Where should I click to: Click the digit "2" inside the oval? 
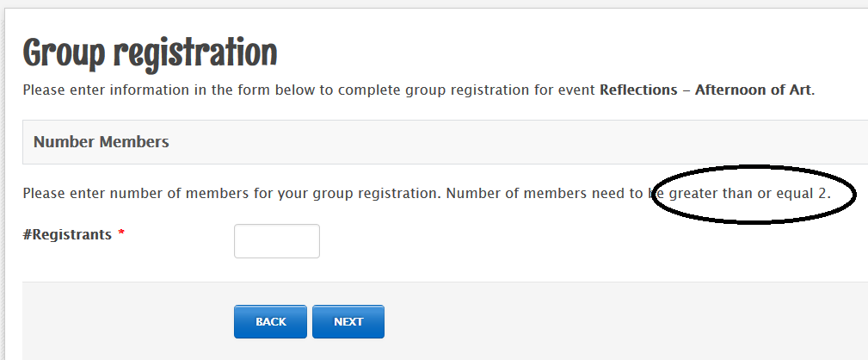pos(822,193)
